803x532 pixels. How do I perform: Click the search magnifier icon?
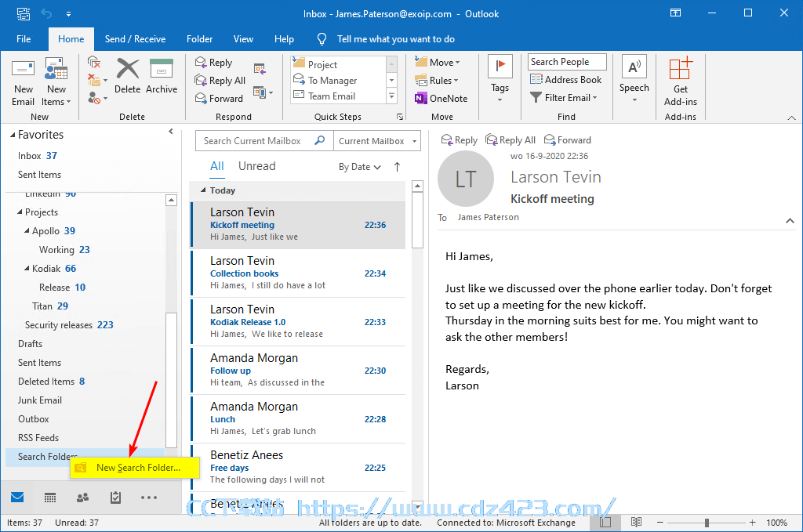coord(320,140)
